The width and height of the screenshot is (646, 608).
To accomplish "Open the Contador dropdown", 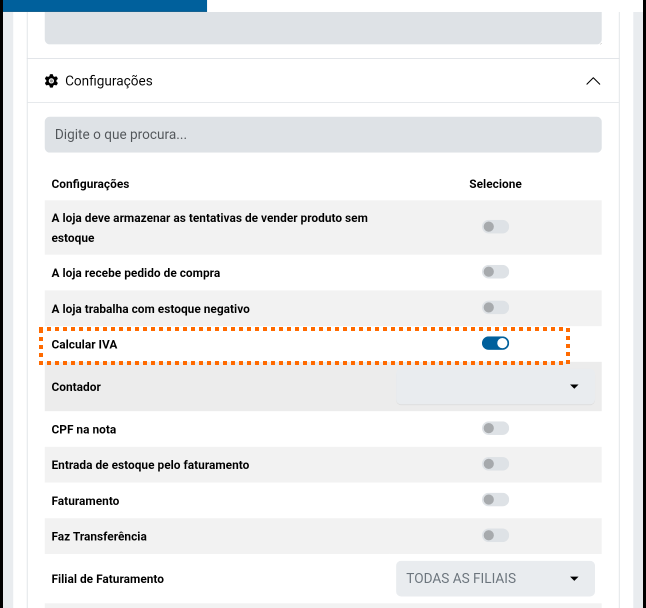I will [x=495, y=386].
